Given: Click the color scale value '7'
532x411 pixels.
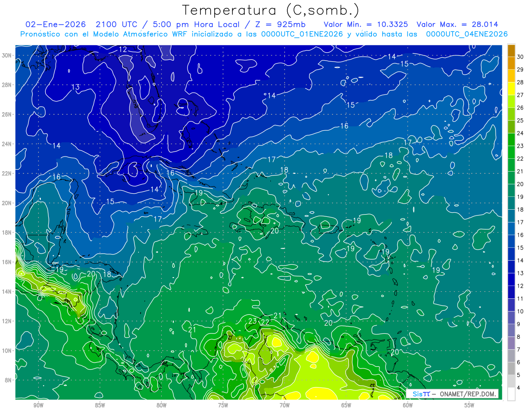Looking at the screenshot, I should click(519, 350).
